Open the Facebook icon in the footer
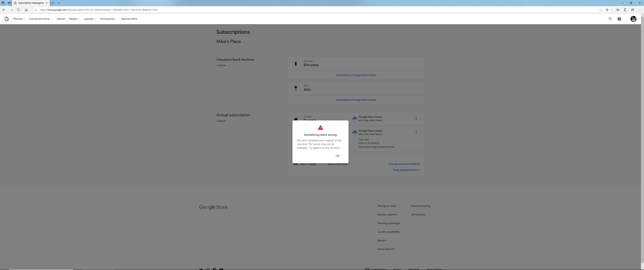This screenshot has width=644, height=270. point(215,269)
